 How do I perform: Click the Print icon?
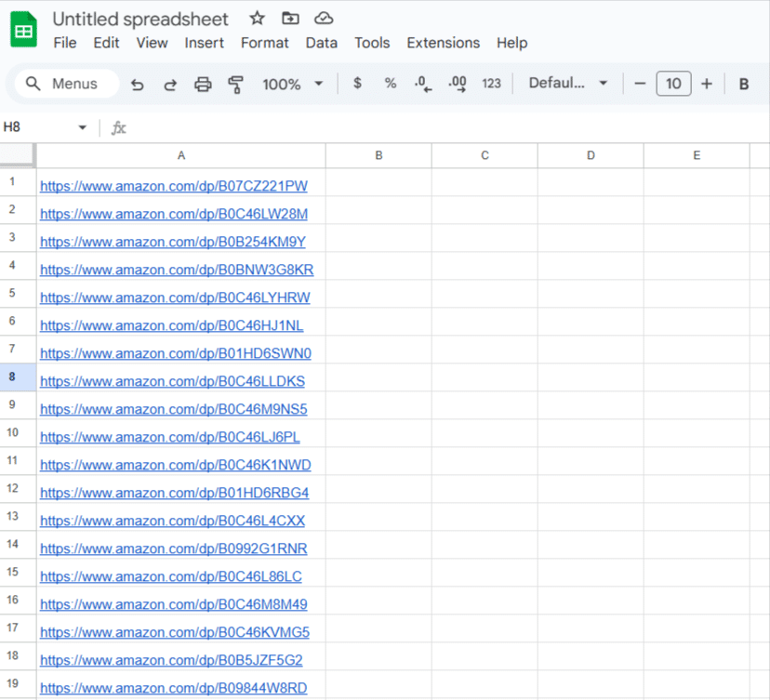click(203, 84)
